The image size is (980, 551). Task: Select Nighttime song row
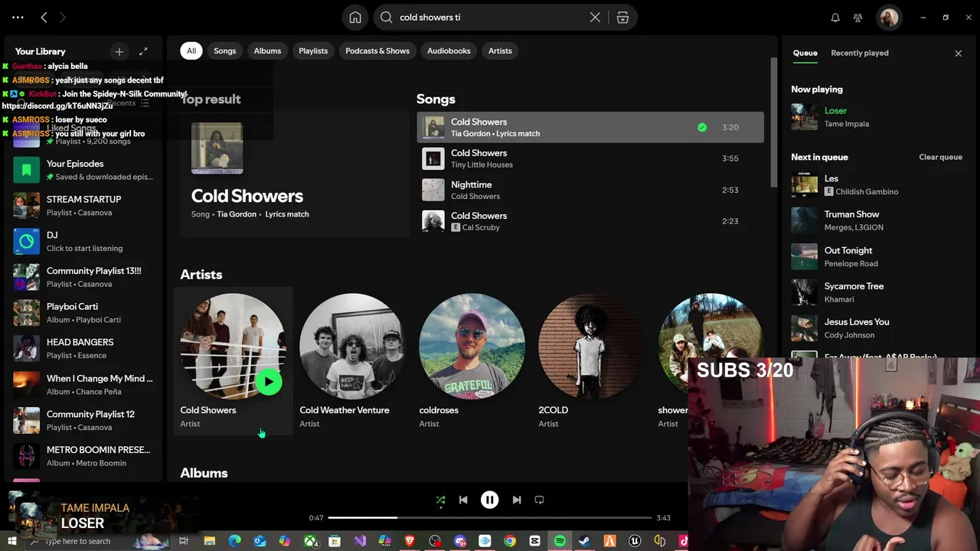point(590,190)
